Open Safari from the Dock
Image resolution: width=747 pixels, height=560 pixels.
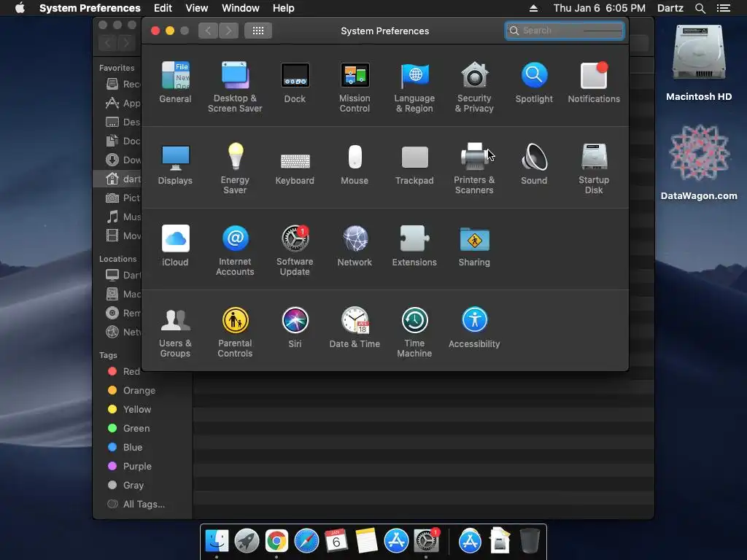coord(306,541)
